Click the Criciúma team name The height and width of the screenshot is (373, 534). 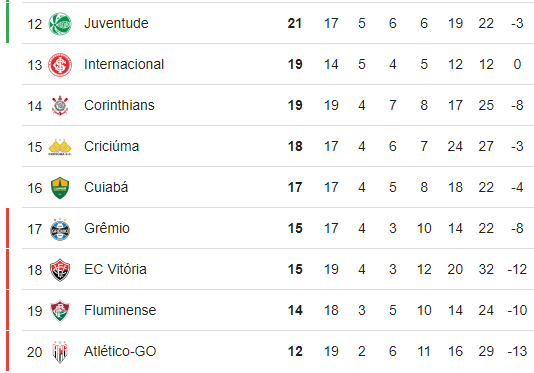(111, 146)
